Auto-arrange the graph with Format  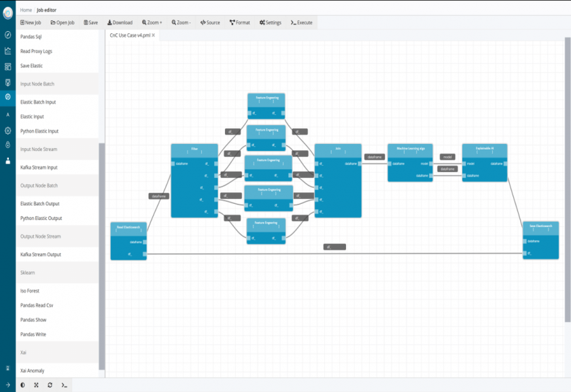tap(240, 22)
